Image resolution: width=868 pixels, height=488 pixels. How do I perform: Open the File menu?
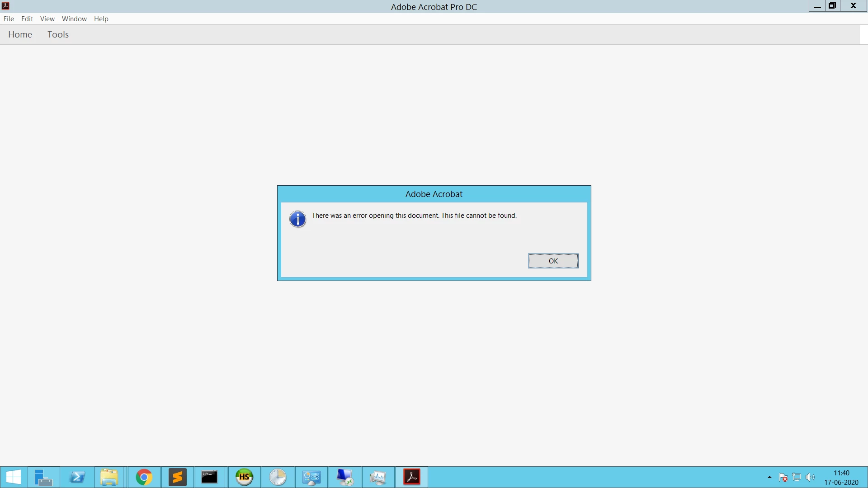click(9, 19)
